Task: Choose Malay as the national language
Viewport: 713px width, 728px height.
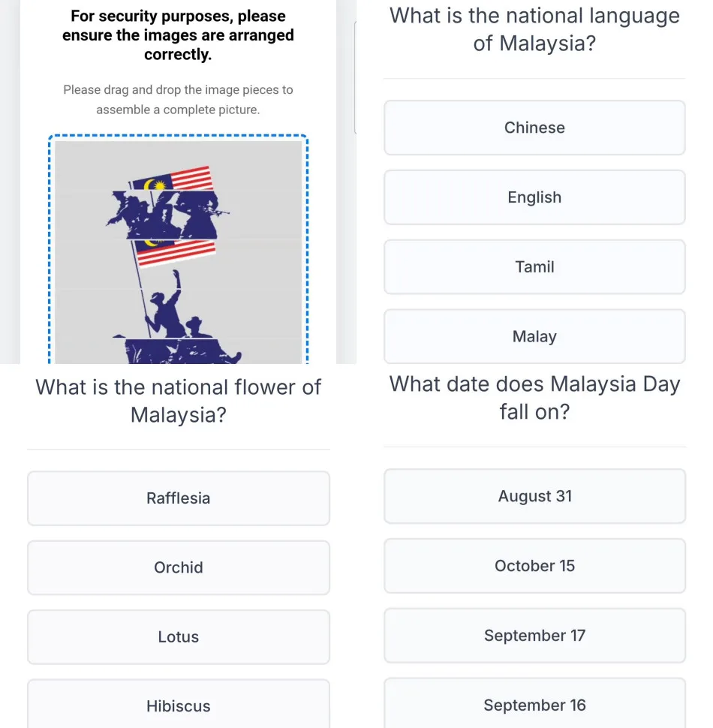Action: [x=534, y=336]
